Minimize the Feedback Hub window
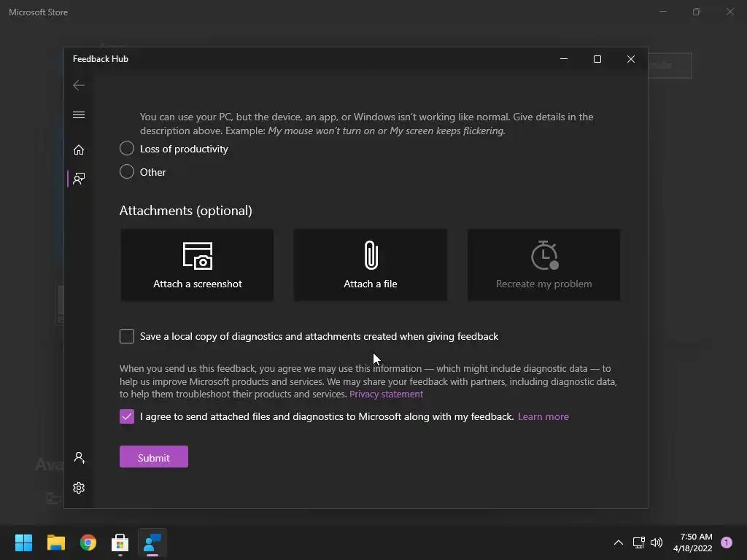 [564, 59]
